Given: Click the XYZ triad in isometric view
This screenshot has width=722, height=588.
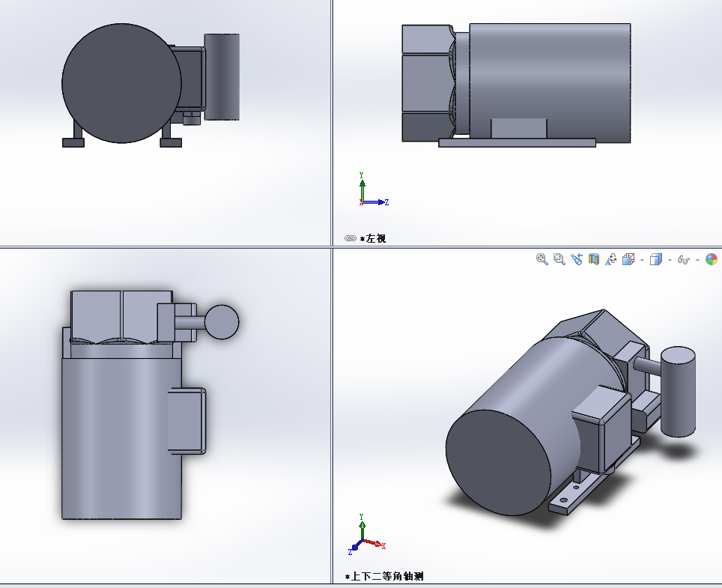Looking at the screenshot, I should pyautogui.click(x=366, y=535).
